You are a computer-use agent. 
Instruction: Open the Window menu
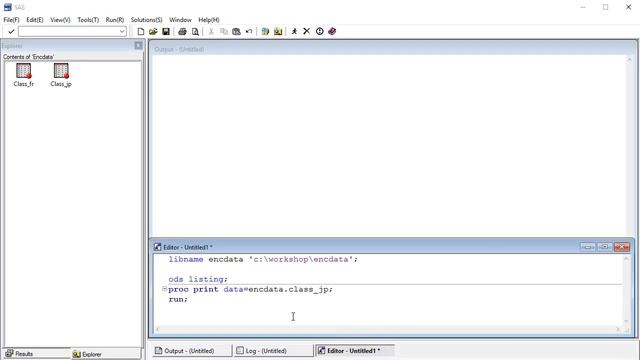[x=180, y=20]
